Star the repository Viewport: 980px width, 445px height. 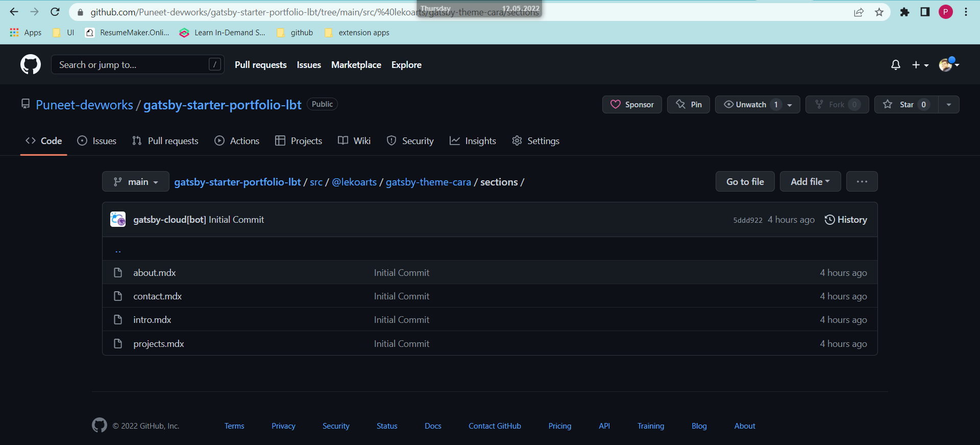click(906, 104)
